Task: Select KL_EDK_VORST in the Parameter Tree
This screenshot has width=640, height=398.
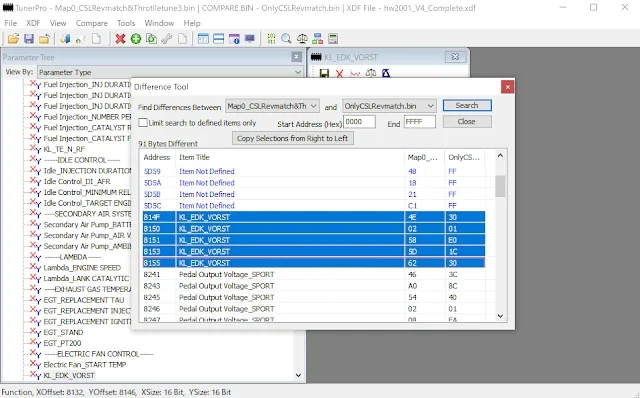Action: pyautogui.click(x=69, y=375)
